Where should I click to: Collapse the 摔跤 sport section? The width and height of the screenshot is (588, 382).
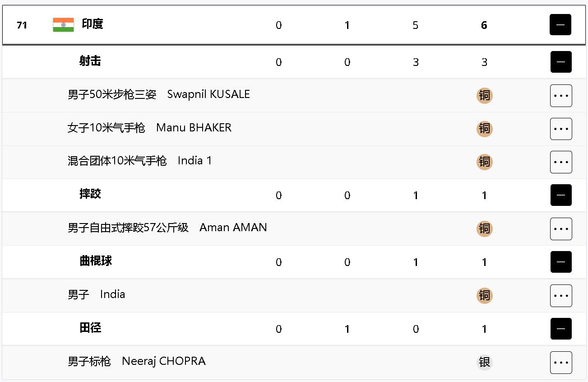[x=561, y=195]
